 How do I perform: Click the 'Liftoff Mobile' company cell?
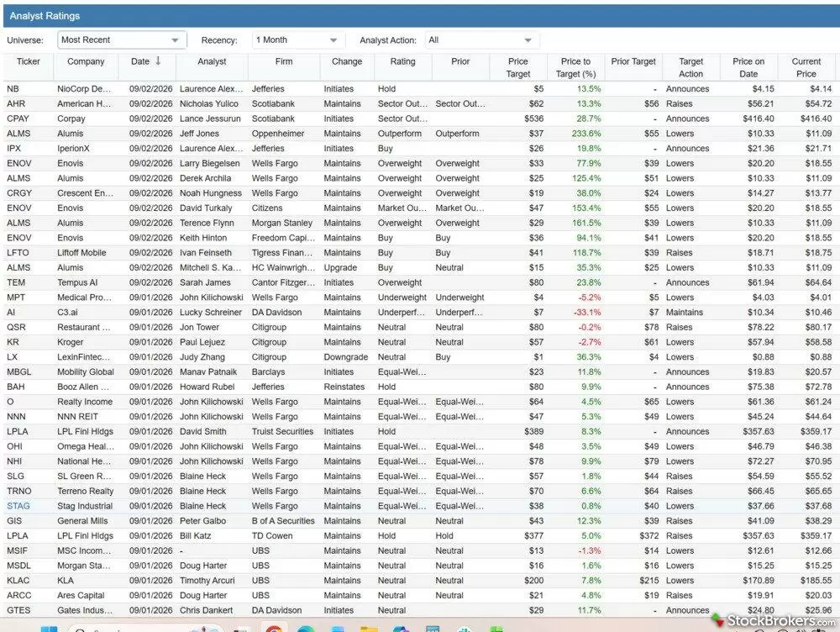coord(81,252)
